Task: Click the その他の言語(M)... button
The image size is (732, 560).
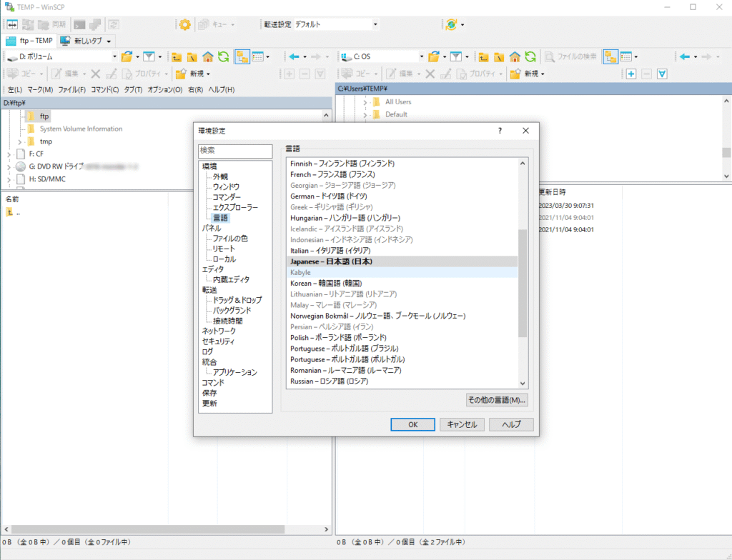Action: pos(497,400)
